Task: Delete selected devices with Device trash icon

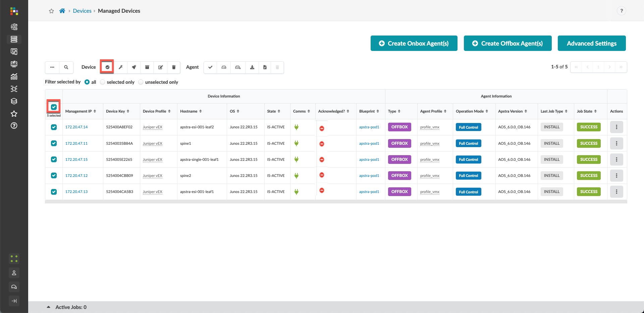Action: pos(174,67)
